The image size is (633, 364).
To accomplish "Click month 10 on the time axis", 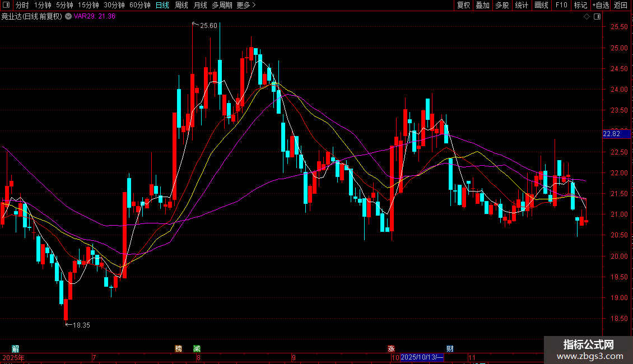I will pos(395,357).
